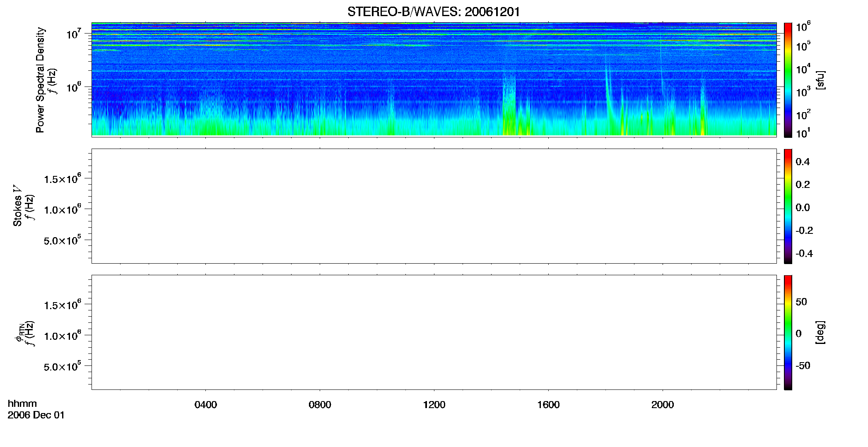The width and height of the screenshot is (868, 447).
Task: Select the 1200 time axis label
Action: pyautogui.click(x=434, y=405)
